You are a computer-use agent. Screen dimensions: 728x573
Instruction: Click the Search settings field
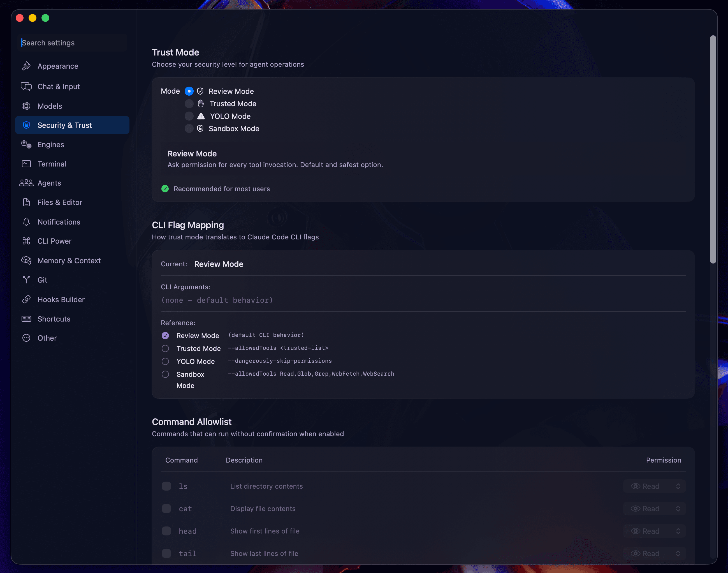click(x=71, y=43)
